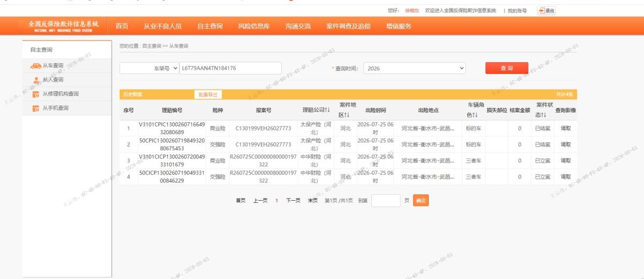Open the 查询时间 2026 dropdown
This screenshot has width=644, height=279.
(x=414, y=69)
